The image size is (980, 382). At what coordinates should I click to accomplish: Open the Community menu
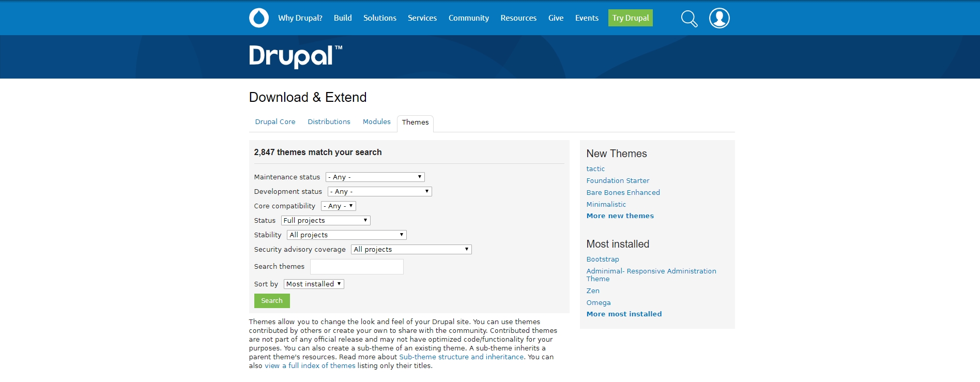[469, 18]
